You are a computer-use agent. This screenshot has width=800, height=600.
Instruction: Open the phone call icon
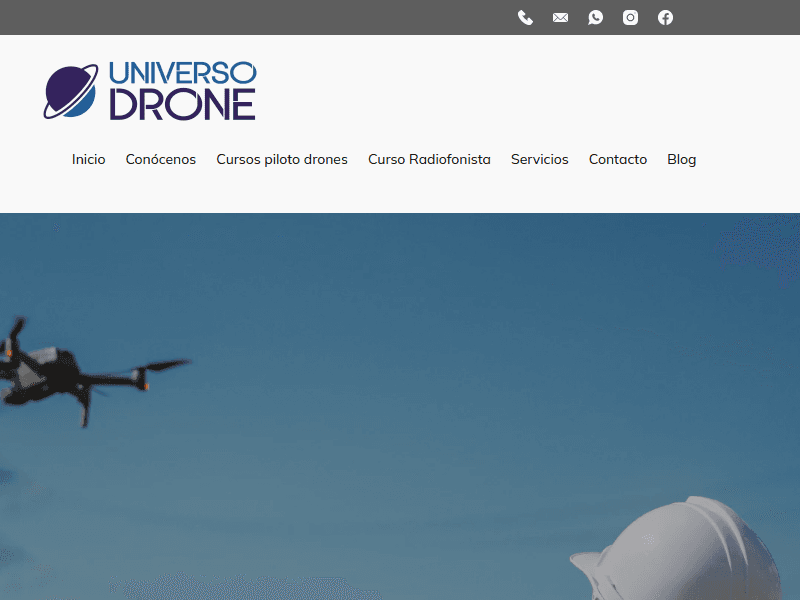pyautogui.click(x=525, y=17)
